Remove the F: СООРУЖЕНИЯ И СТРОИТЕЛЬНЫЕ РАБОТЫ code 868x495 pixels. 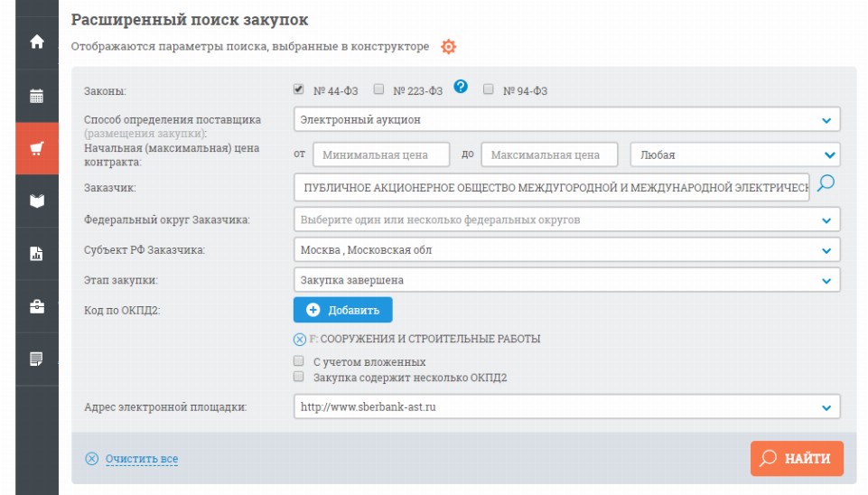pos(300,340)
